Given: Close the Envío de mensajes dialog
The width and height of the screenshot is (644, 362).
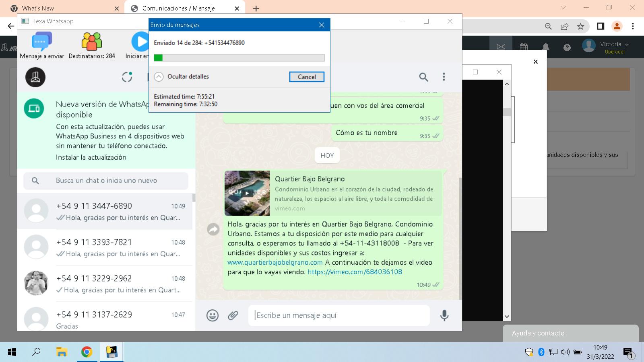Looking at the screenshot, I should (x=321, y=25).
